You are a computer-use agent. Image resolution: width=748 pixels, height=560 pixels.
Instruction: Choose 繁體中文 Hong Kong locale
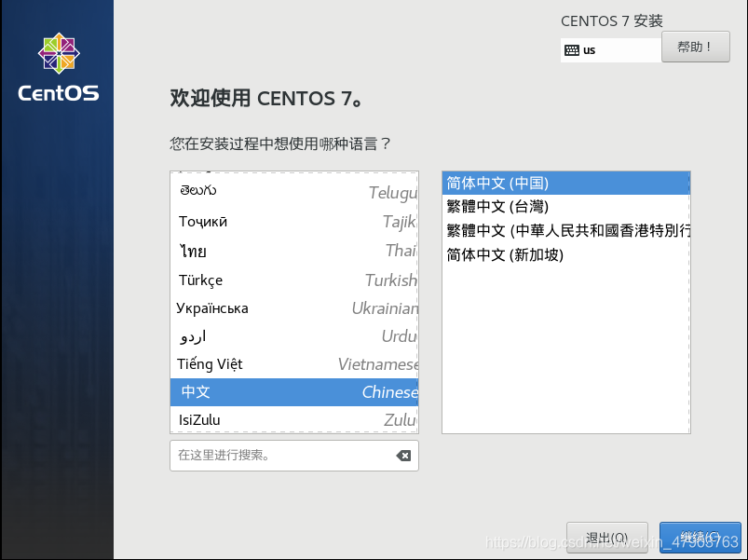click(565, 231)
